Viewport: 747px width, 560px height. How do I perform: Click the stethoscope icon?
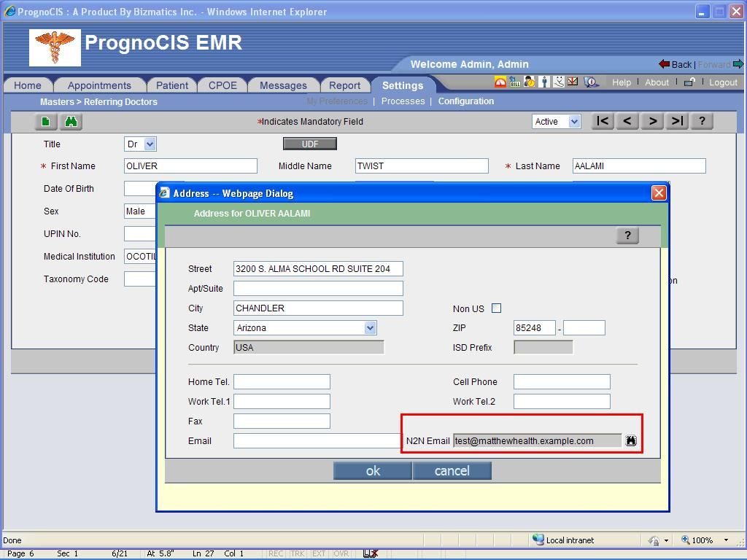pos(558,82)
